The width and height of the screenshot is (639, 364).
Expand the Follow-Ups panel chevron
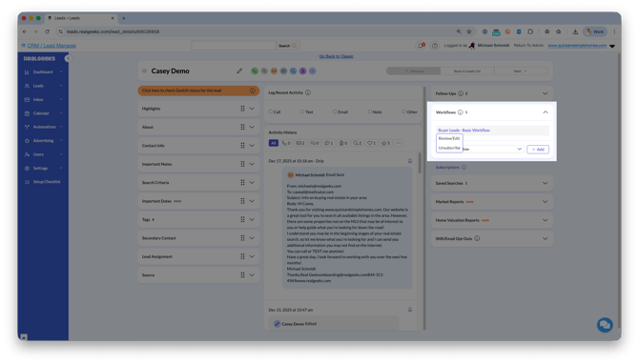[545, 93]
